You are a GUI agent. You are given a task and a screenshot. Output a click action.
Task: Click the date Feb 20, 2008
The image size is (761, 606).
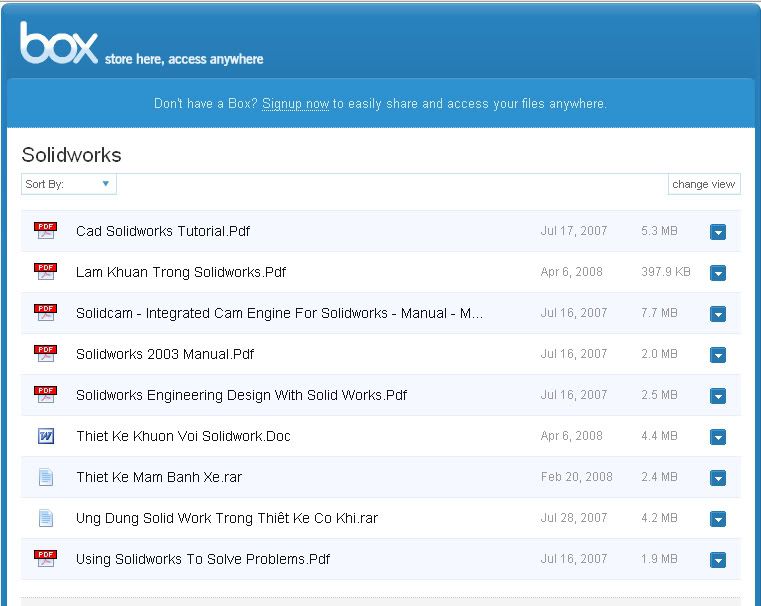(577, 477)
